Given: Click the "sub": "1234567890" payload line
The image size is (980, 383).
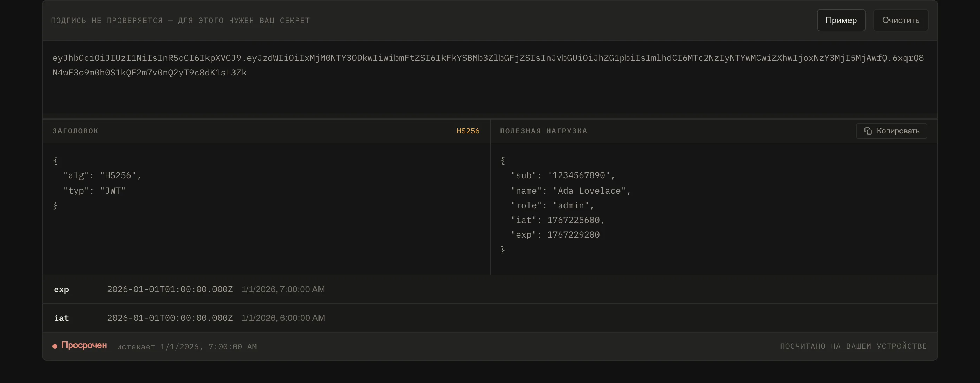Looking at the screenshot, I should pos(563,175).
